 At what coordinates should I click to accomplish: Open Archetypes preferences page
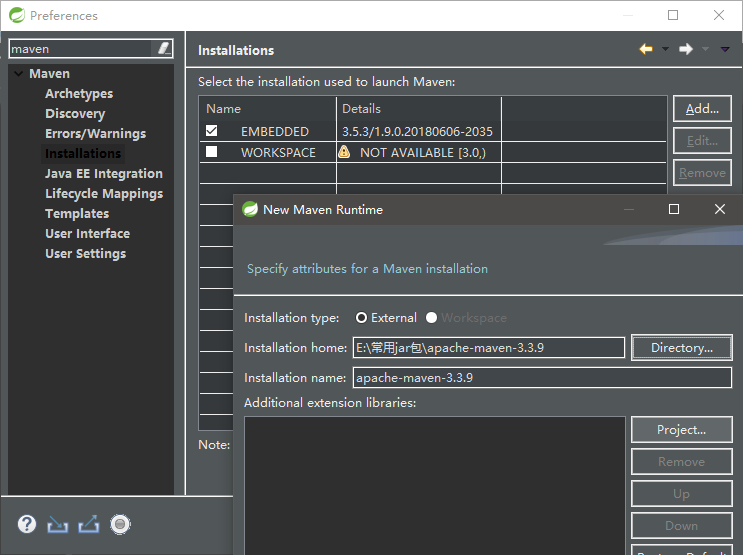tap(79, 93)
